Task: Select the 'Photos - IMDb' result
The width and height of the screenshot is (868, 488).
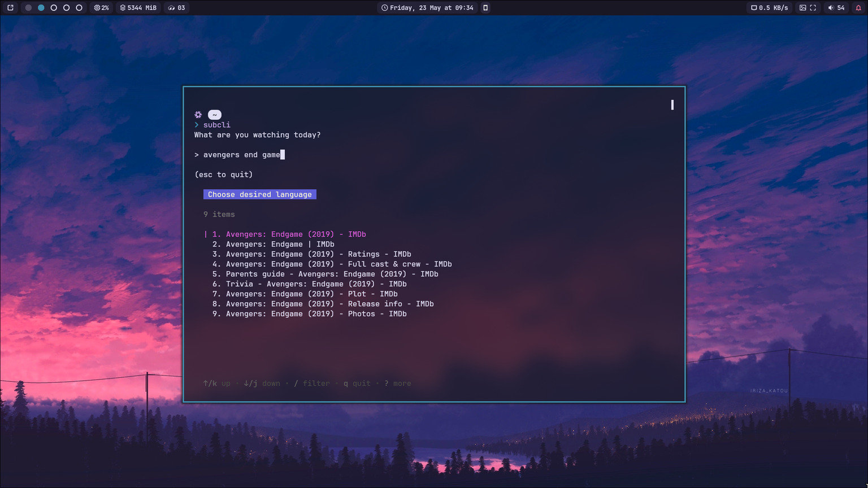Action: [310, 314]
